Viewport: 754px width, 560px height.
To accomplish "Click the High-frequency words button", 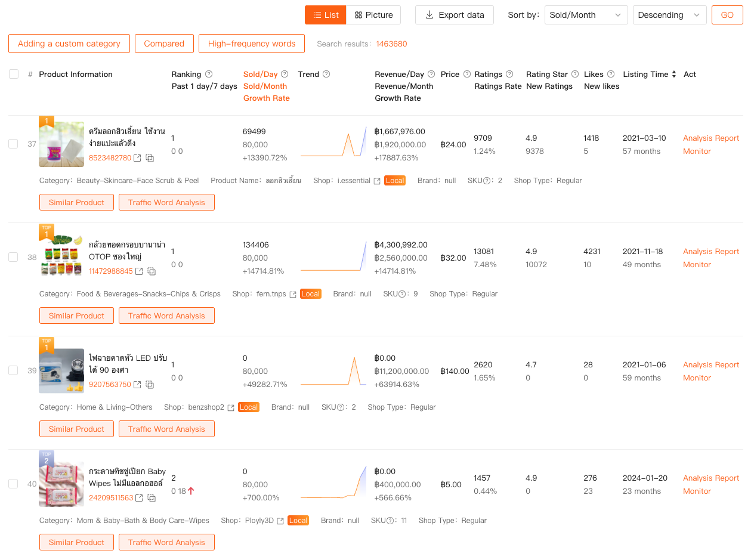I will click(251, 44).
